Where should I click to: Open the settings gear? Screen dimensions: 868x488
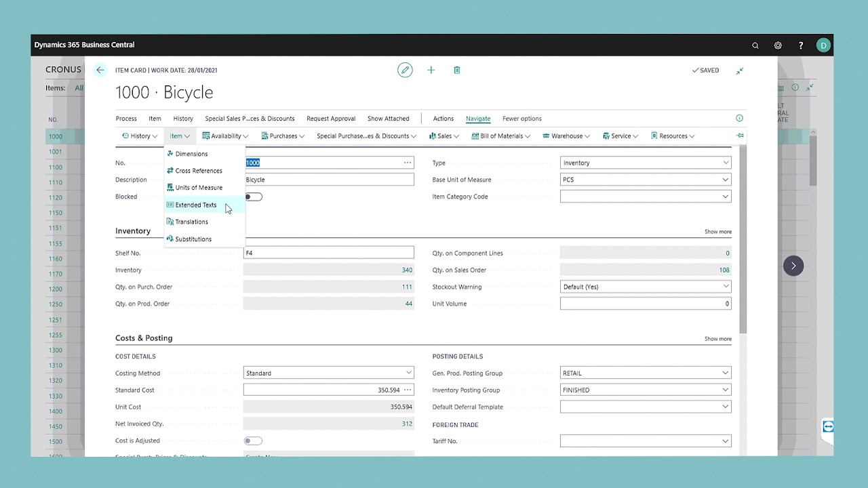[x=778, y=45]
